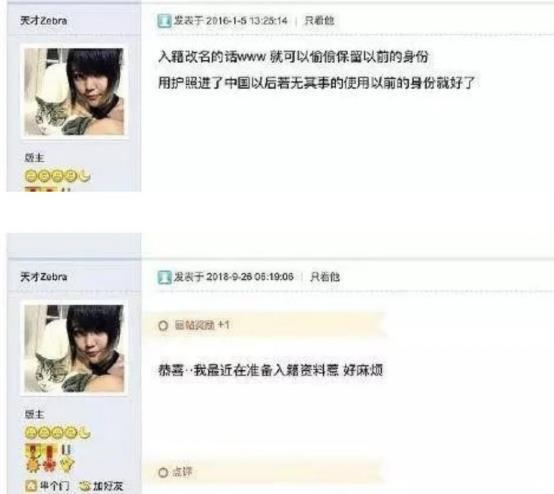554x494 pixels.
Task: Open the first post's avatar image
Action: pyautogui.click(x=74, y=92)
